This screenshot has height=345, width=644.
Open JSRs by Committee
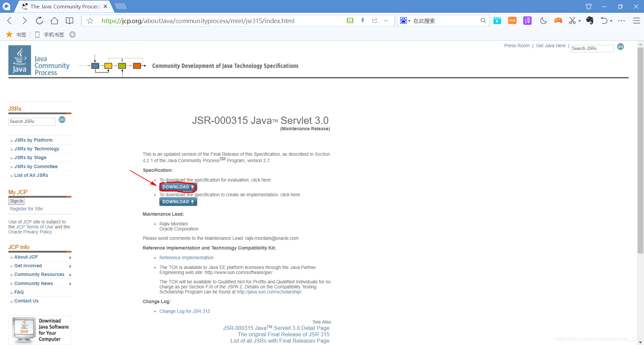(36, 166)
